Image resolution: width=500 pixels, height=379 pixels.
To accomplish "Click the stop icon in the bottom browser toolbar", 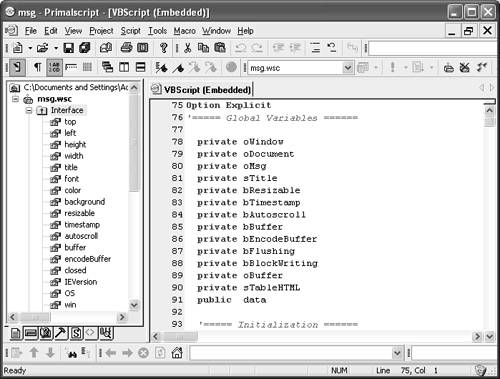I will pyautogui.click(x=144, y=353).
